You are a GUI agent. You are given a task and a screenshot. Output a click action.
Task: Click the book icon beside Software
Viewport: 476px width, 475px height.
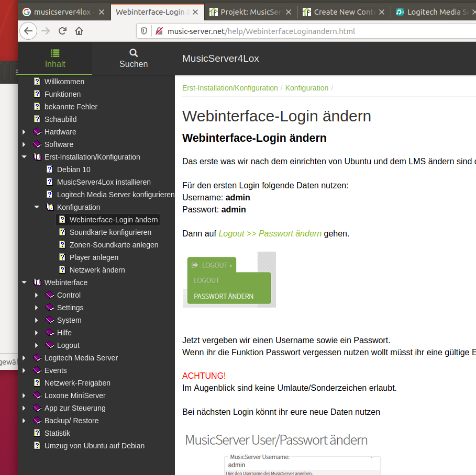point(37,144)
